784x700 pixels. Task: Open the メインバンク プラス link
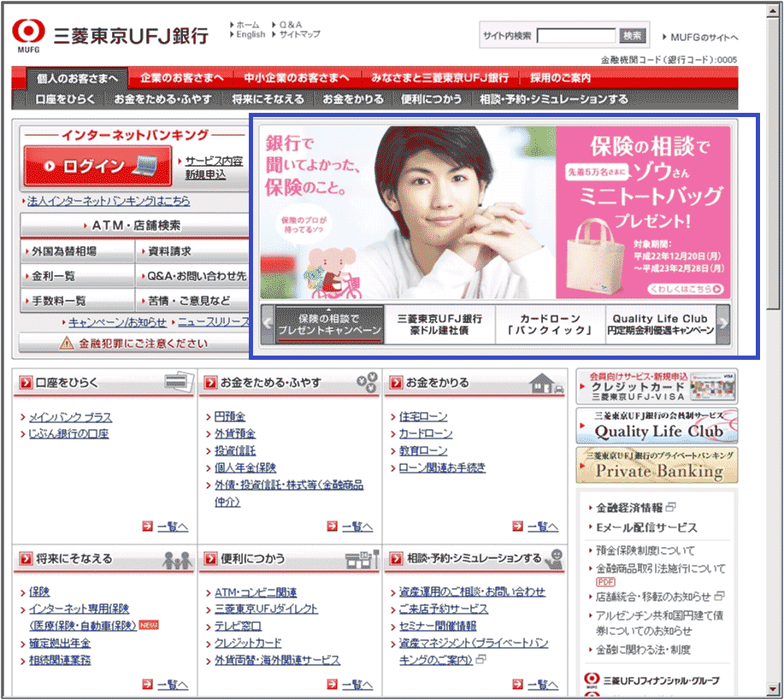point(70,417)
